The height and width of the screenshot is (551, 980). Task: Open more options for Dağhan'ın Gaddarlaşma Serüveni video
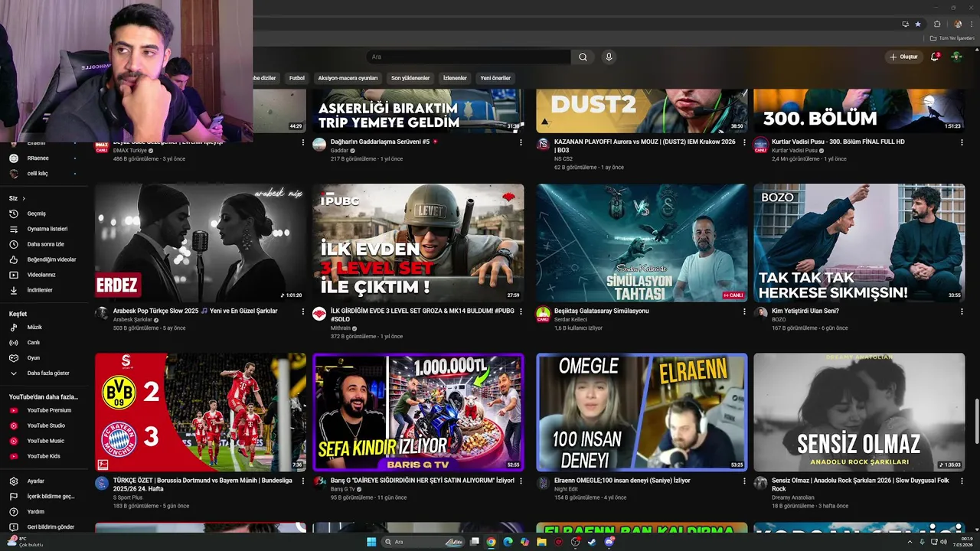click(x=521, y=142)
